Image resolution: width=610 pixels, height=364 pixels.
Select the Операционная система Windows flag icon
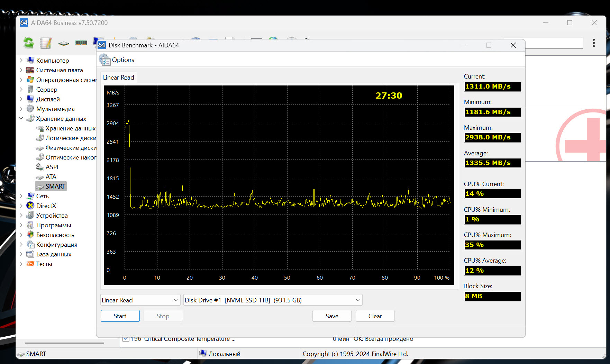click(30, 80)
